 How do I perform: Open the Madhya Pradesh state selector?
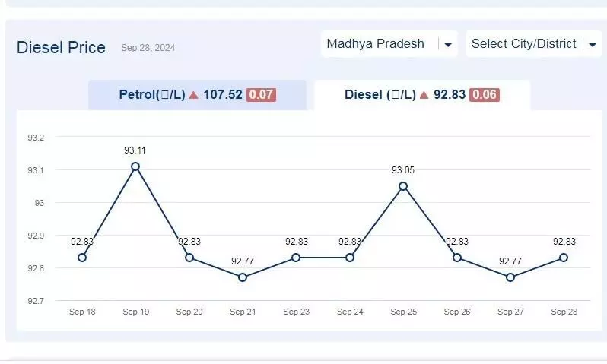click(389, 44)
